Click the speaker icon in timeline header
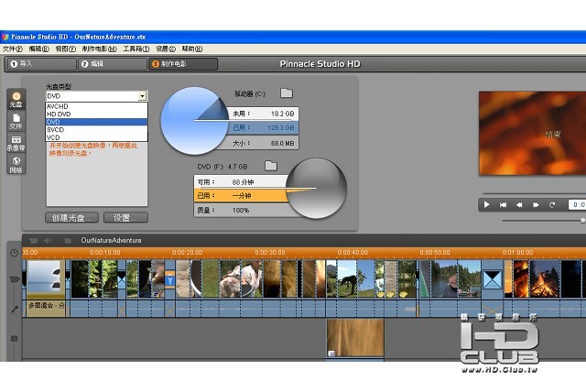The height and width of the screenshot is (392, 586). pyautogui.click(x=48, y=241)
